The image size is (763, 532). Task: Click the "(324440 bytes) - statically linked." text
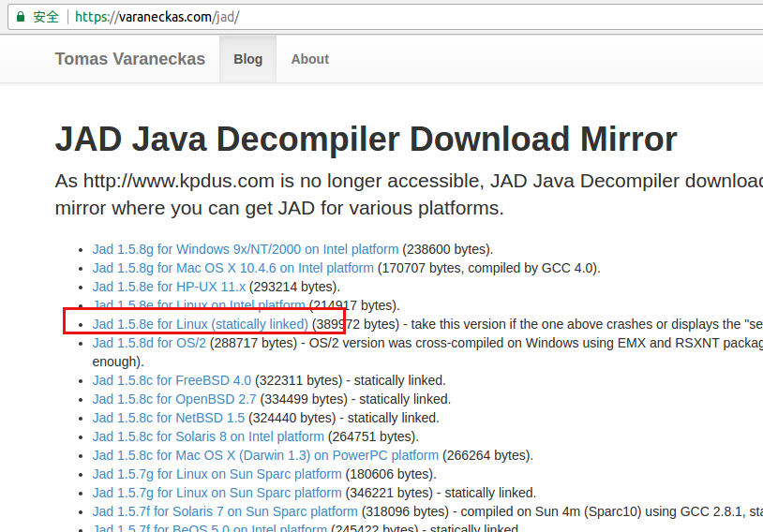point(344,418)
